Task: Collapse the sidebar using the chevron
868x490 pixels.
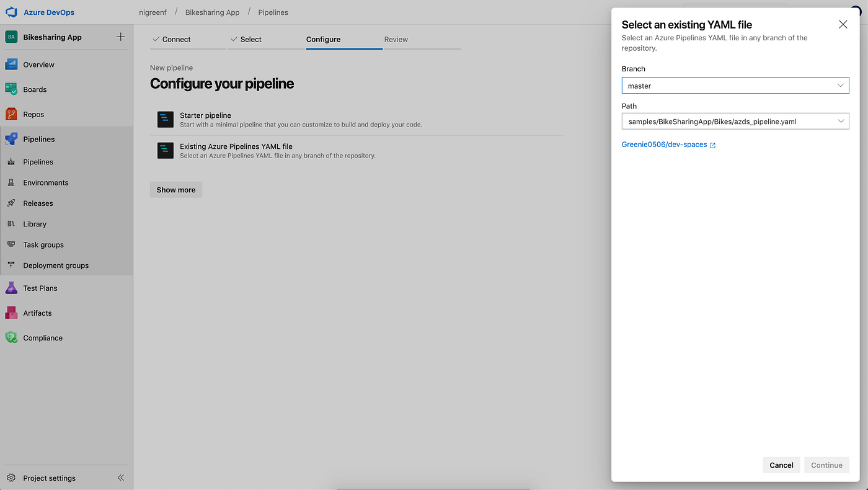Action: coord(120,478)
